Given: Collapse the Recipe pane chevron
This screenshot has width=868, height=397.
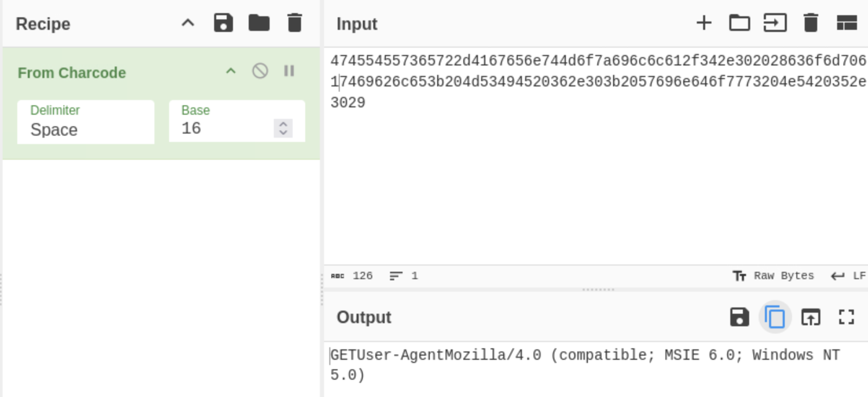Looking at the screenshot, I should pos(188,23).
